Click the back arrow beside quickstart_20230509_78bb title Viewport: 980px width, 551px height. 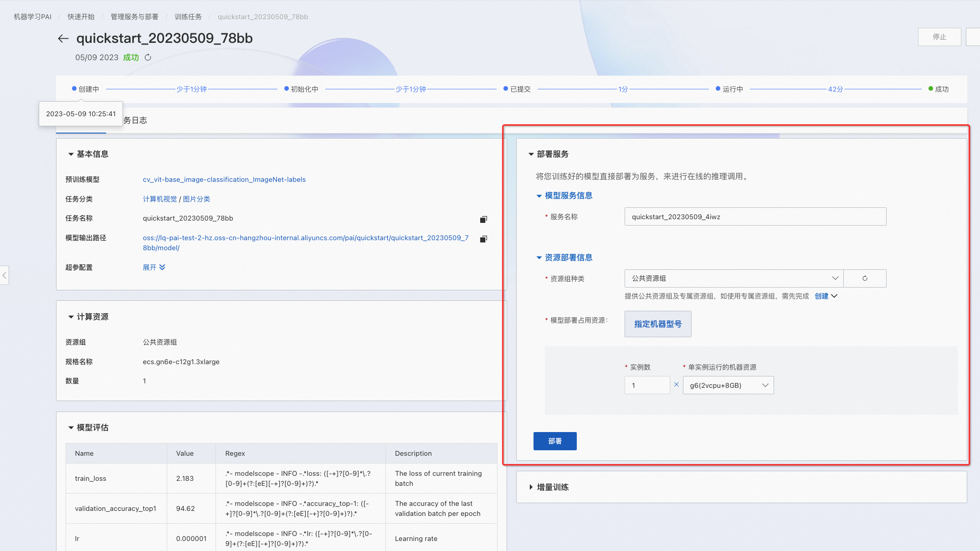(x=63, y=38)
